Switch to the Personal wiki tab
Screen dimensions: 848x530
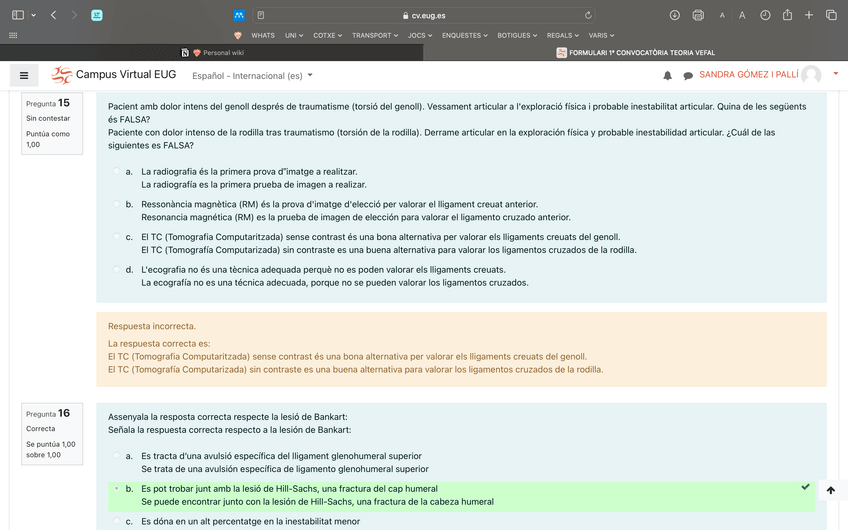(x=217, y=53)
